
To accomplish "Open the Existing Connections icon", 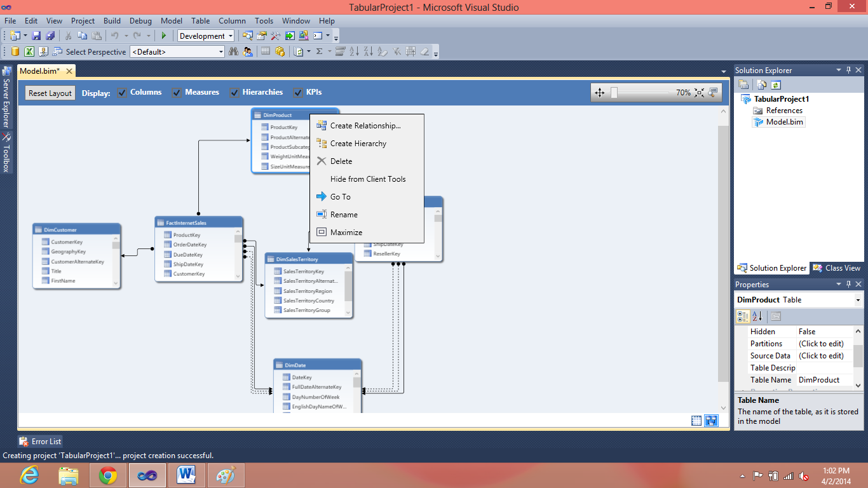I will click(x=43, y=51).
